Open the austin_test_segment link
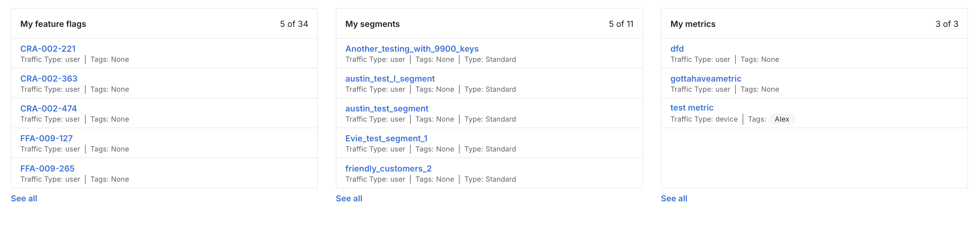The height and width of the screenshot is (242, 980). pos(387,109)
